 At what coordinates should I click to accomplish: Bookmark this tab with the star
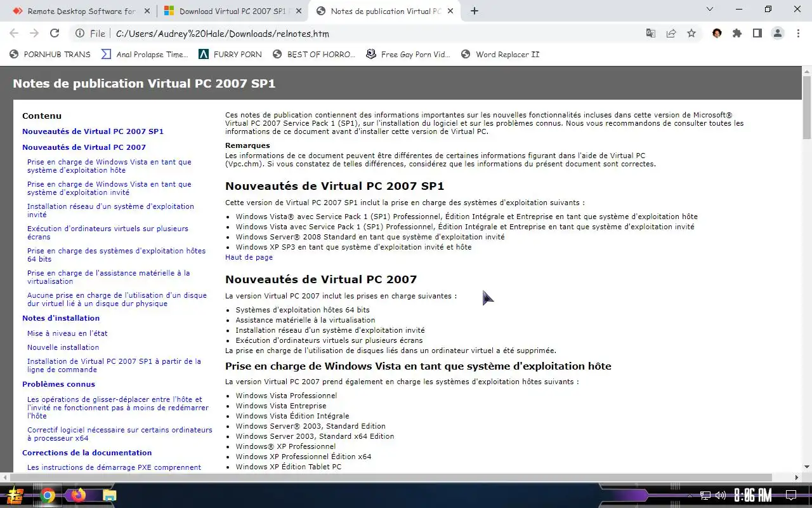coord(691,34)
